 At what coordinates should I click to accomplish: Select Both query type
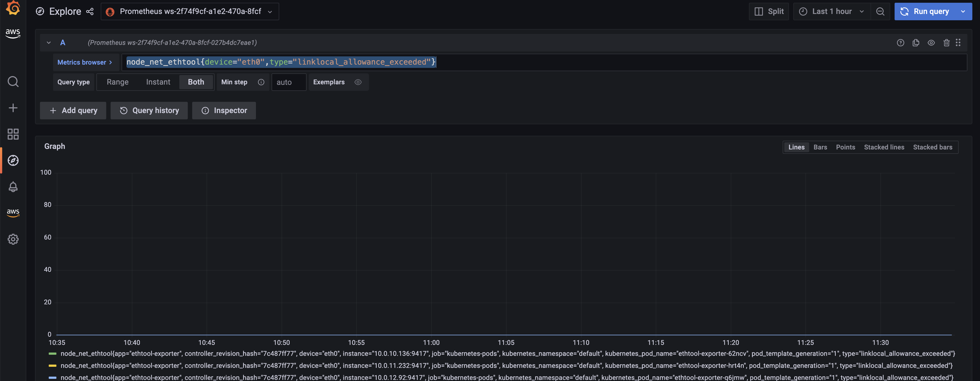196,82
